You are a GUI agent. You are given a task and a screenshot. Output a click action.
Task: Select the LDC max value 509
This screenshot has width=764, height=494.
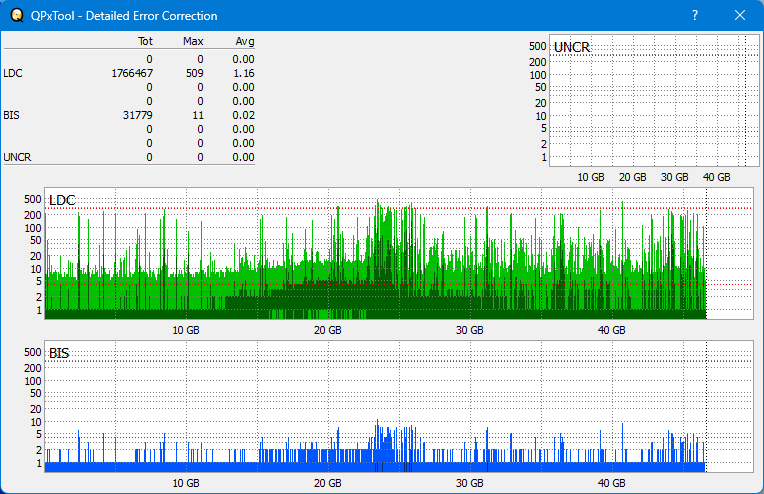(x=194, y=74)
